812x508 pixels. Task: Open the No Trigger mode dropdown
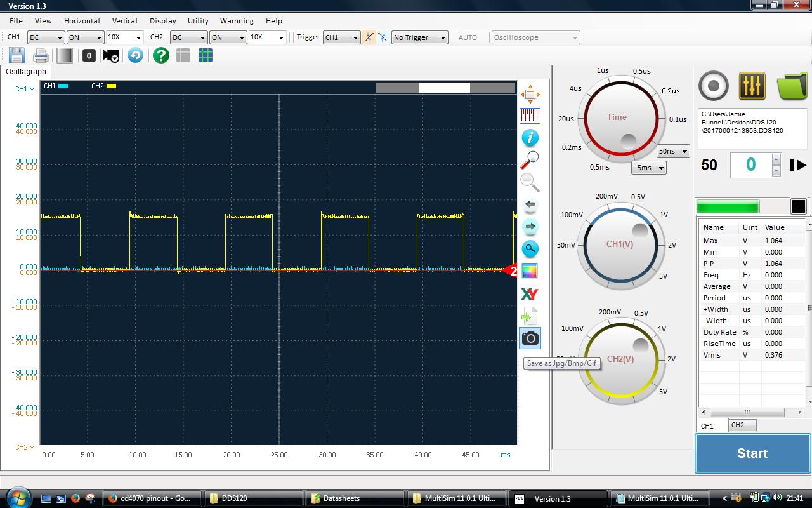(x=420, y=37)
